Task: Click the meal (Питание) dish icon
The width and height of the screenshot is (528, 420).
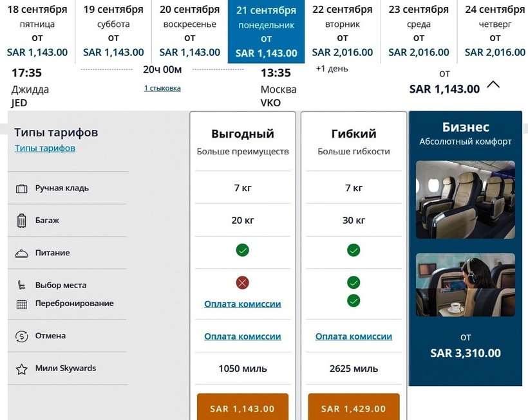Action: pyautogui.click(x=22, y=253)
